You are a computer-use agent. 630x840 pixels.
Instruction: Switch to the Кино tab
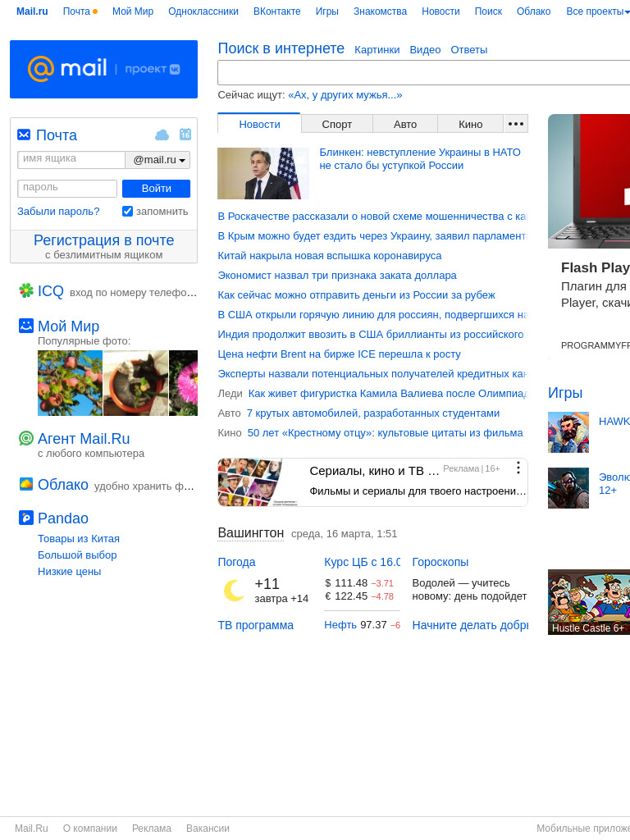click(470, 125)
